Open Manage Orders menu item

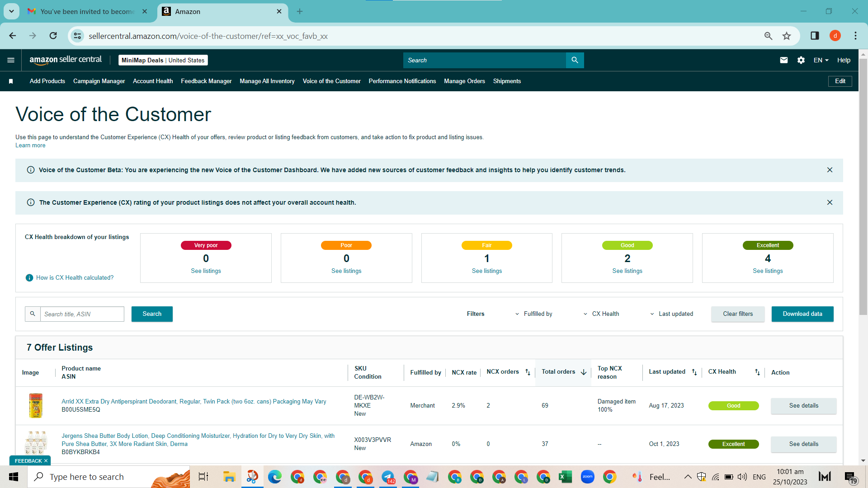(x=464, y=81)
